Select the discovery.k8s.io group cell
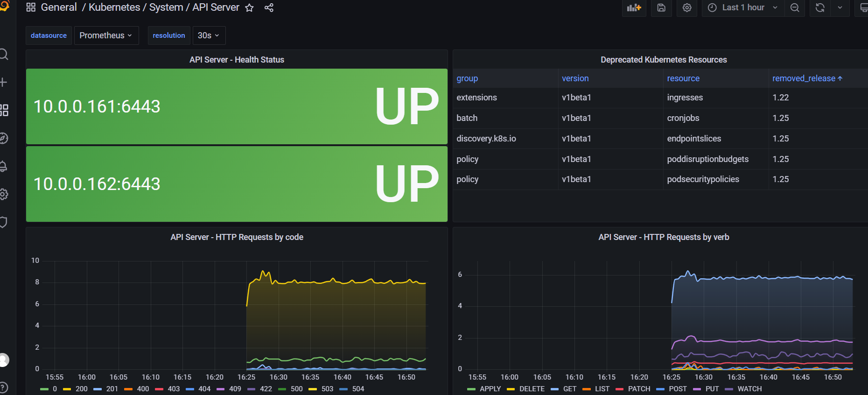 [505, 139]
